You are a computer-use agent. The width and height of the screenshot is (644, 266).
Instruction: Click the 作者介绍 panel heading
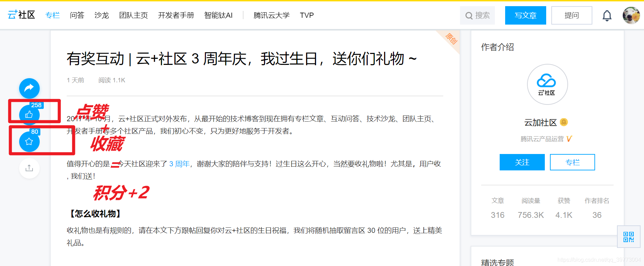(497, 47)
